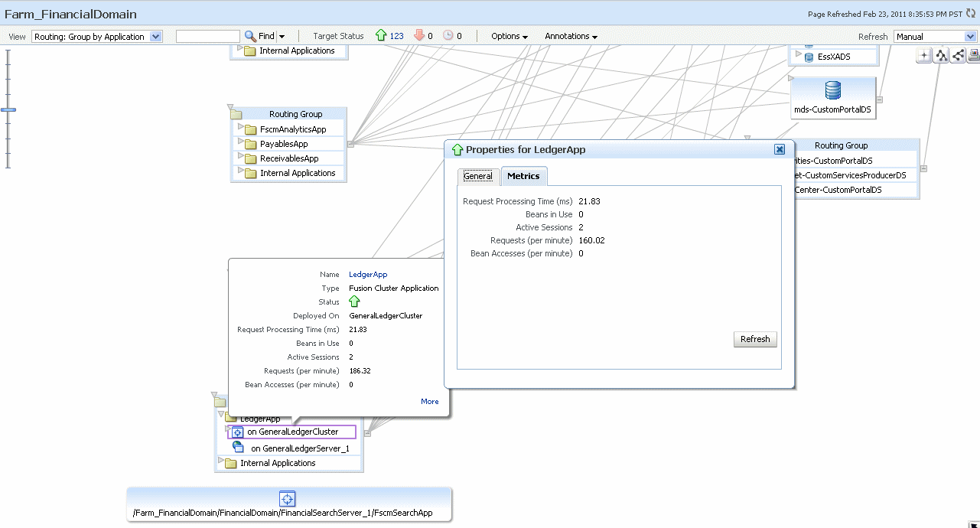Close the Properties for LedgerApp dialog

tap(780, 150)
